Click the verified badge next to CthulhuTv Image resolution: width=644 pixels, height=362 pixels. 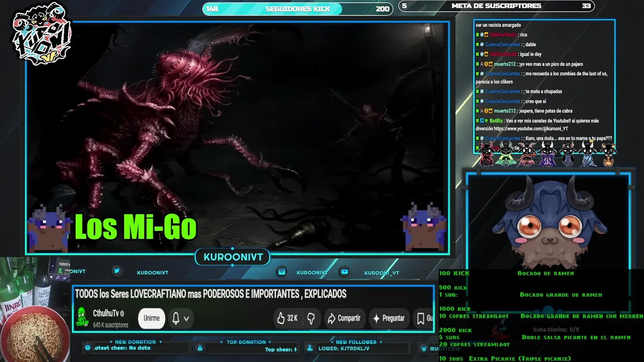click(122, 313)
